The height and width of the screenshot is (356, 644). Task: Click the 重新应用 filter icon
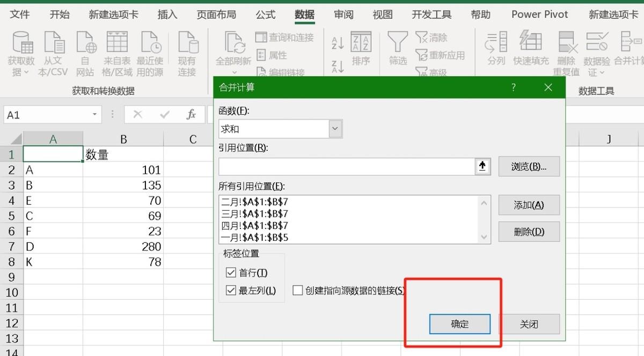tap(440, 55)
